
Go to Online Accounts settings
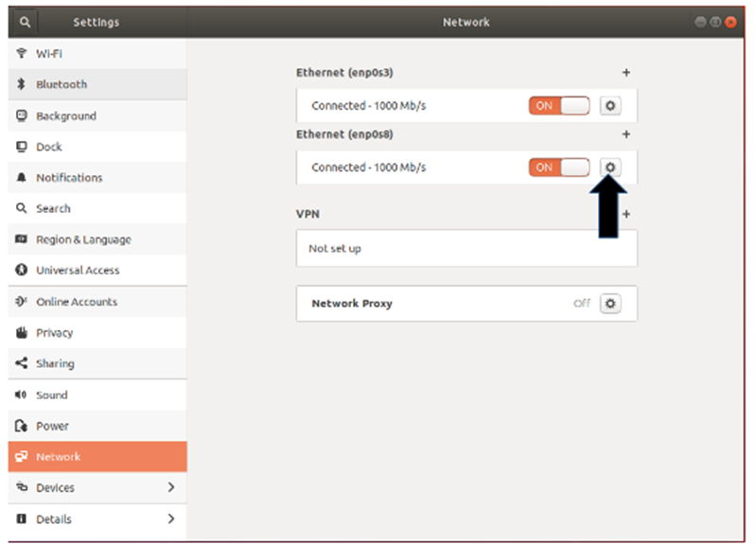[76, 302]
